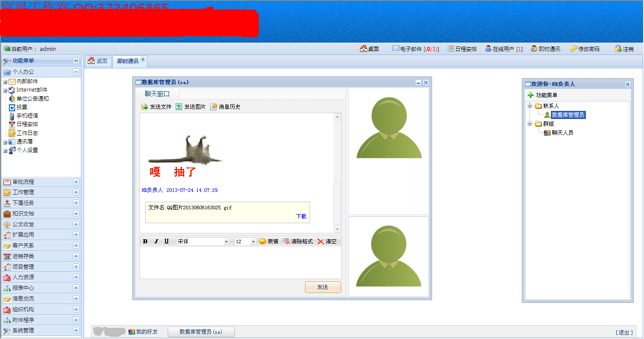
Task: Click 下载 to download the GIF file
Action: coord(301,216)
